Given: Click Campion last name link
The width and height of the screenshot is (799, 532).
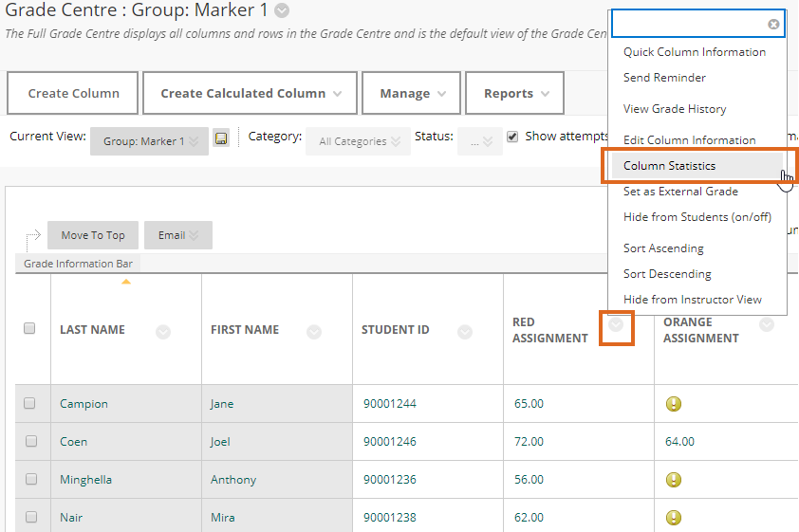Looking at the screenshot, I should tap(84, 404).
